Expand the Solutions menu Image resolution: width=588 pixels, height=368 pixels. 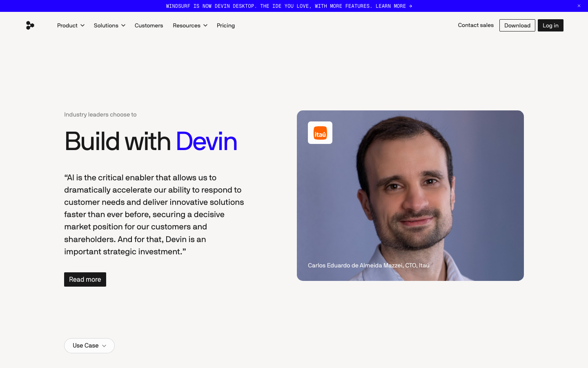click(x=109, y=25)
